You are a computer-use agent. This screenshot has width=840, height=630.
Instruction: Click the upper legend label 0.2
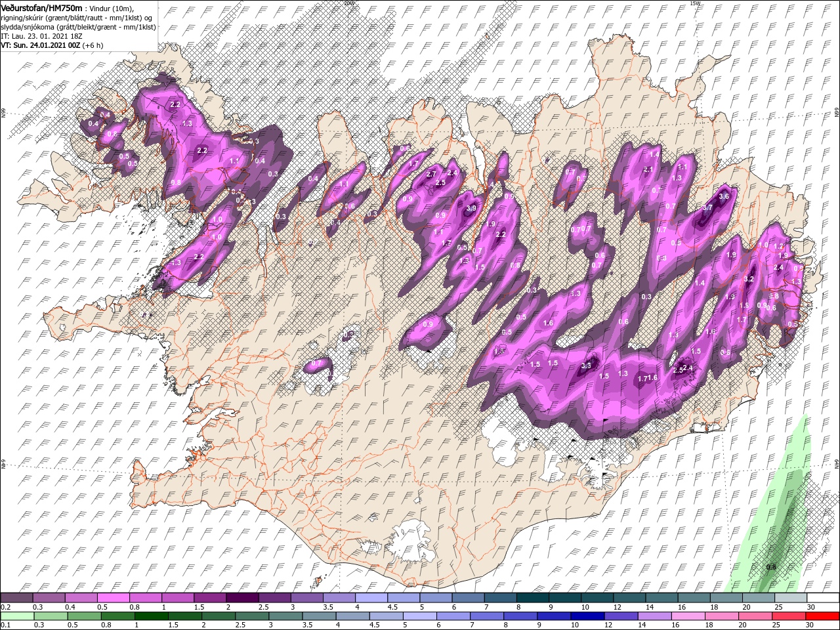[5, 607]
